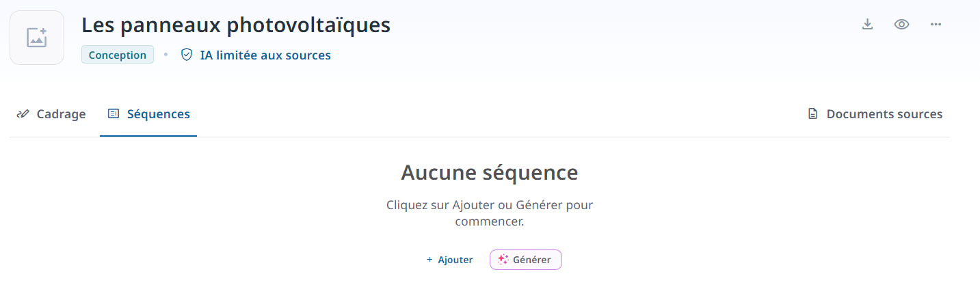The image size is (980, 285).
Task: Click the shield icon beside IA limitée
Action: 187,55
